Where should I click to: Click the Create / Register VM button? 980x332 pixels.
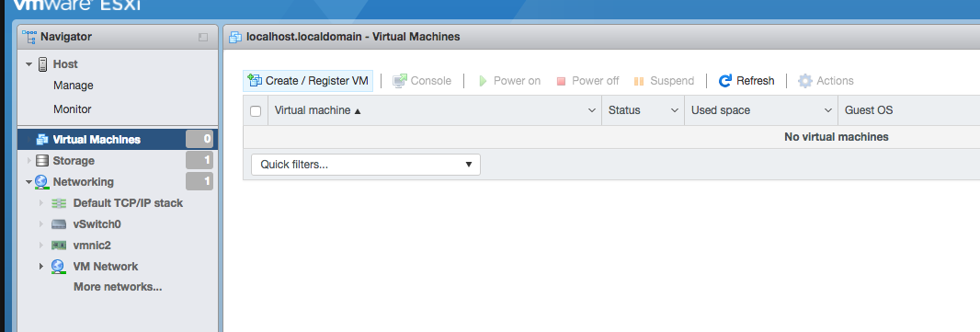pos(308,81)
